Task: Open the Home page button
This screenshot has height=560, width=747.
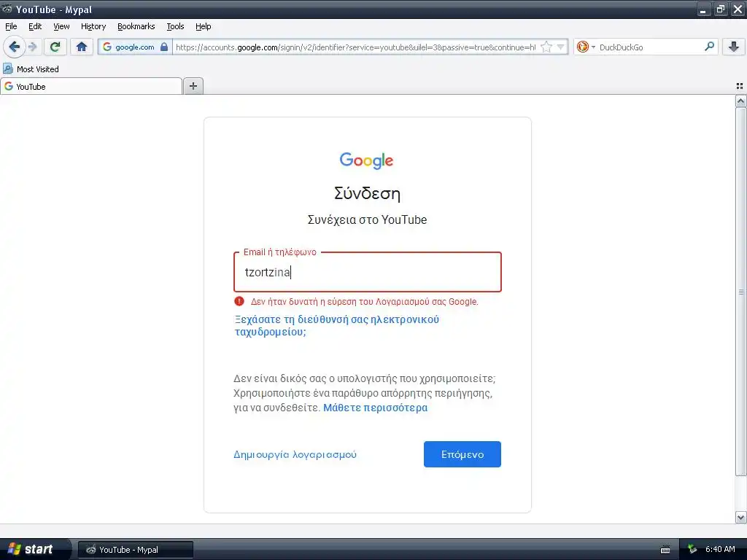Action: [x=82, y=47]
